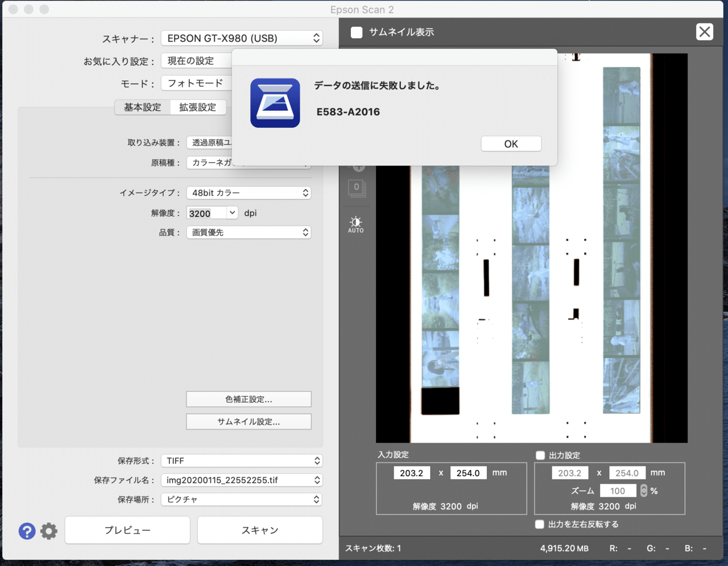The width and height of the screenshot is (728, 566).
Task: Open the 取り込み装置 dropdown
Action: [209, 143]
